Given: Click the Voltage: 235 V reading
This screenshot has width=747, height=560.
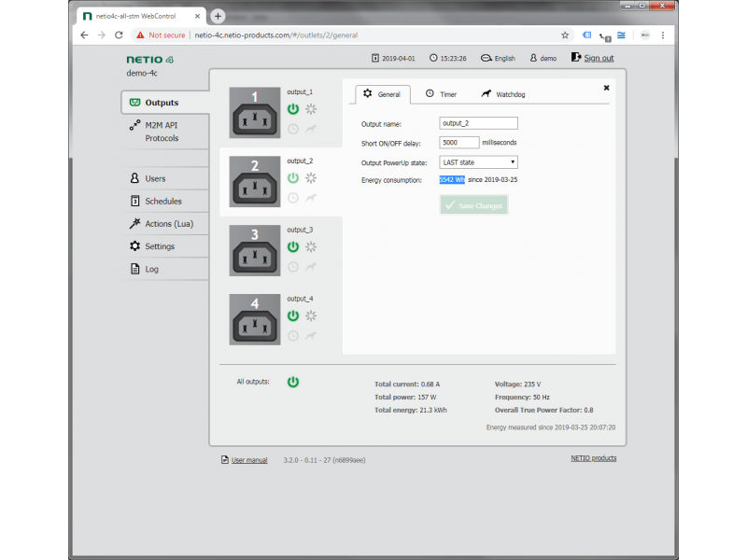Looking at the screenshot, I should tap(518, 385).
